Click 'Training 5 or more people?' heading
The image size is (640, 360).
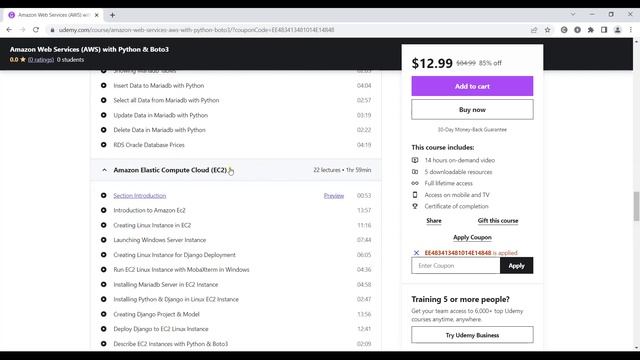click(460, 299)
